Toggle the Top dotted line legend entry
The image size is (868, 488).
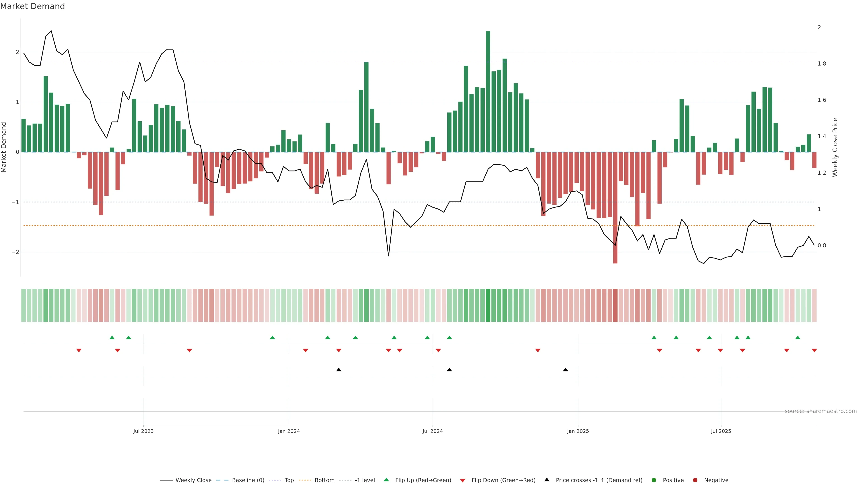[x=289, y=480]
